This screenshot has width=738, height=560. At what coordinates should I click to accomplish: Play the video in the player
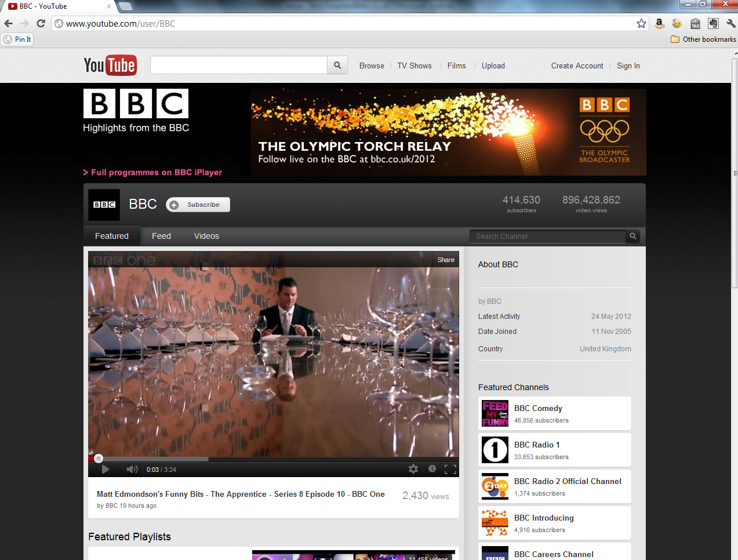(105, 469)
